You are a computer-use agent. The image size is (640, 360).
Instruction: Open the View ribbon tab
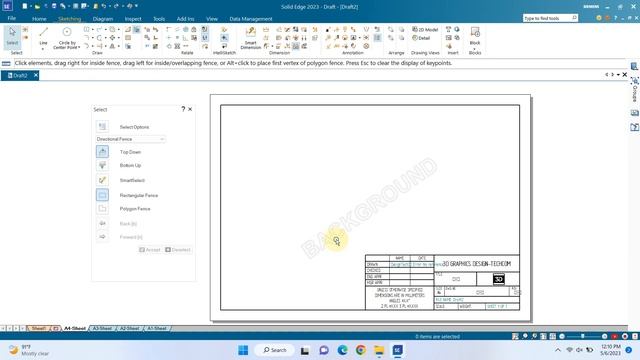coord(212,19)
